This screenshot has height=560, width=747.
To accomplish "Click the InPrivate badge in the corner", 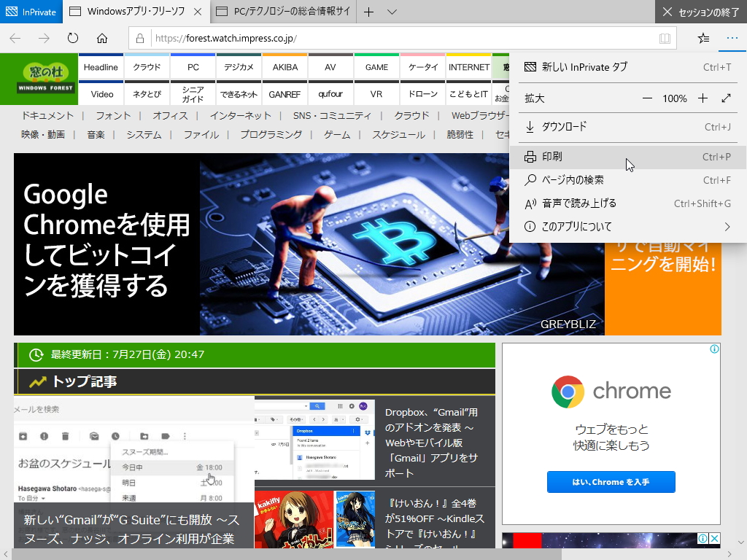I will [31, 12].
